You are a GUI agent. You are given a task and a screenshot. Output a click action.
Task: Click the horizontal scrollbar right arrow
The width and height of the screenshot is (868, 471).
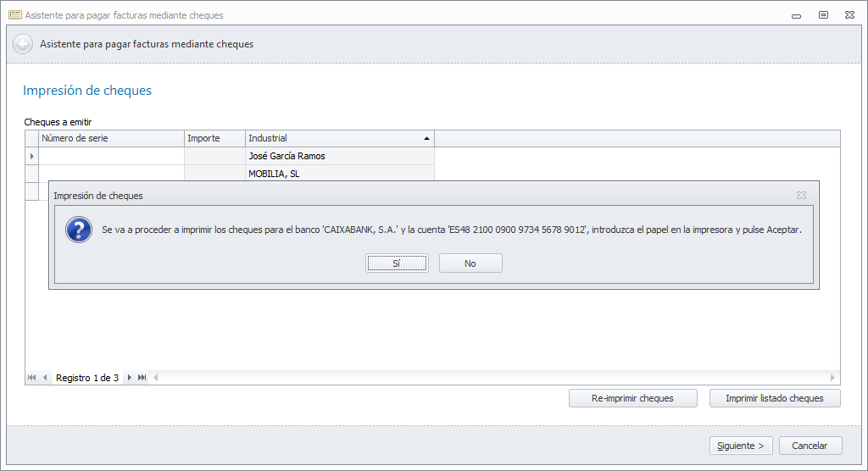click(832, 378)
